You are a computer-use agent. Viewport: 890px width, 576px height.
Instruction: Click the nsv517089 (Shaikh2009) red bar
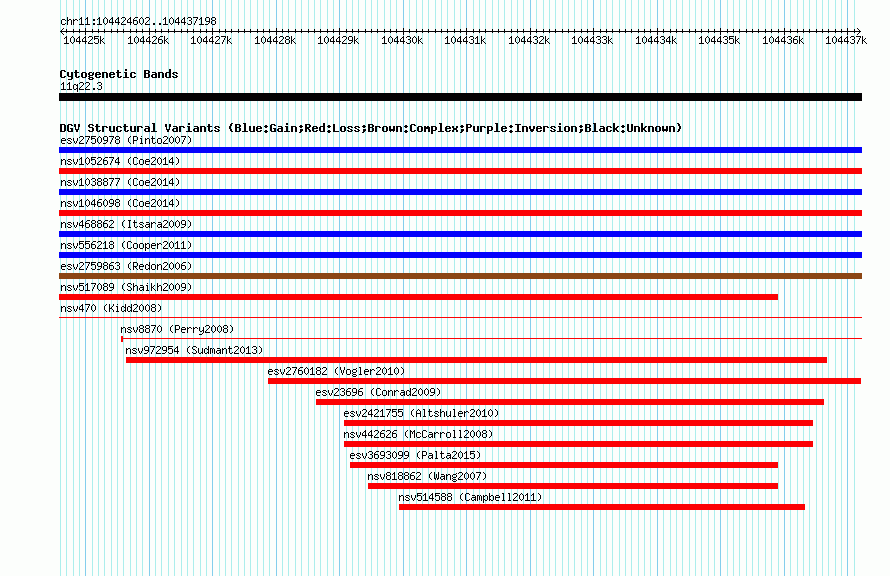[418, 297]
